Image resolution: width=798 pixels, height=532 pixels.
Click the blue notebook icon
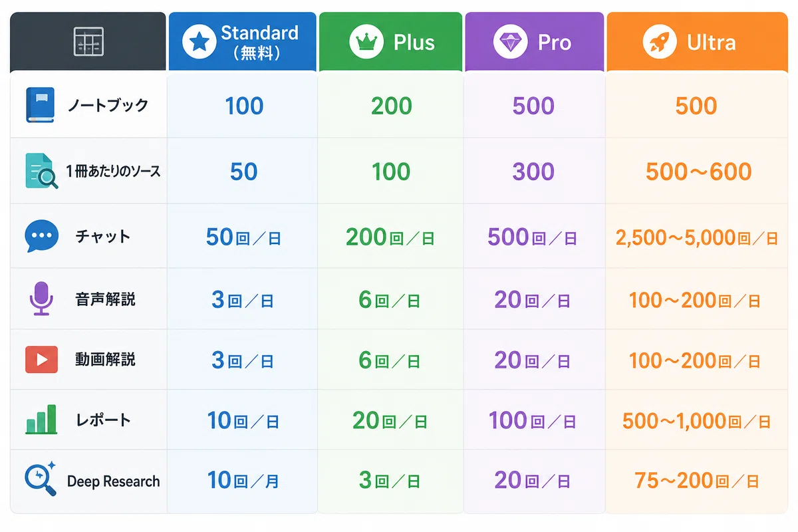pyautogui.click(x=40, y=105)
